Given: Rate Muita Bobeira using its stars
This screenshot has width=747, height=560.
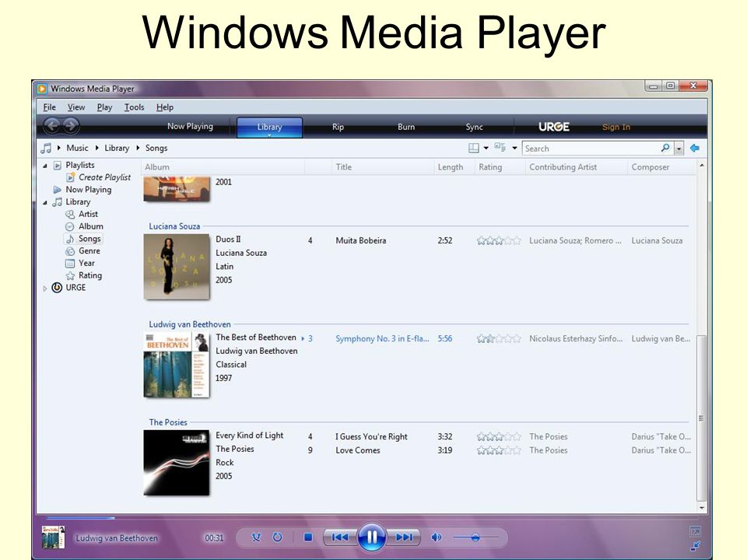Looking at the screenshot, I should click(499, 241).
